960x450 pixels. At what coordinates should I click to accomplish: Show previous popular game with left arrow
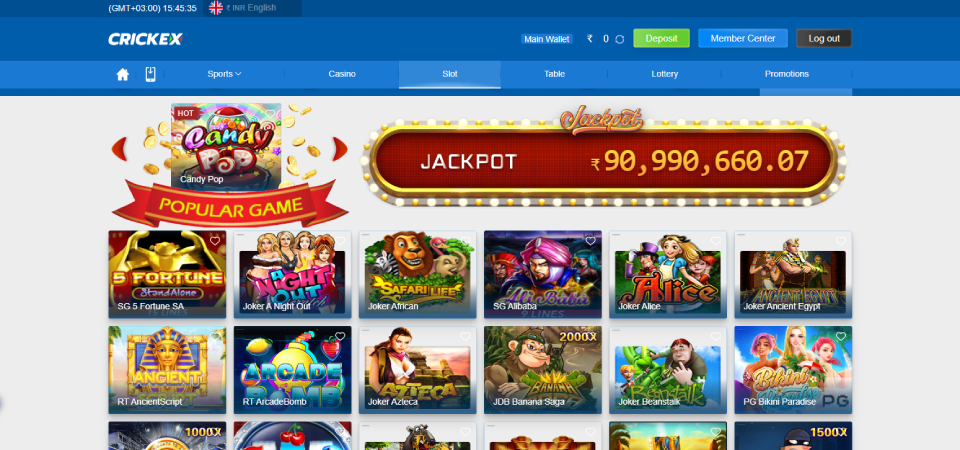(119, 149)
